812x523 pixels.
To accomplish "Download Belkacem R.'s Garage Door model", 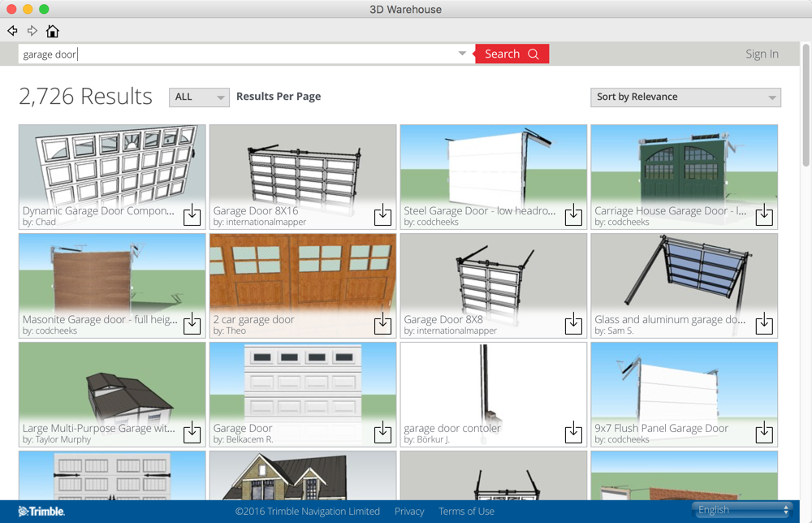I will pos(382,432).
